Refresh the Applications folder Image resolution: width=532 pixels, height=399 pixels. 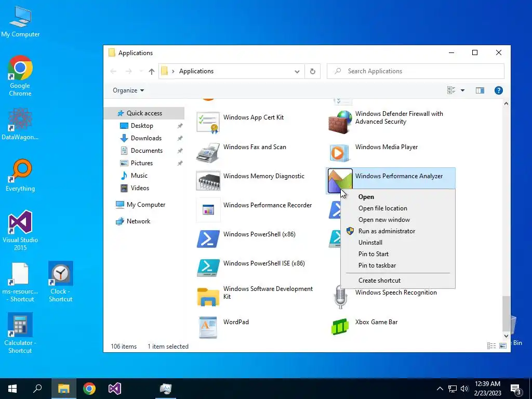[312, 71]
